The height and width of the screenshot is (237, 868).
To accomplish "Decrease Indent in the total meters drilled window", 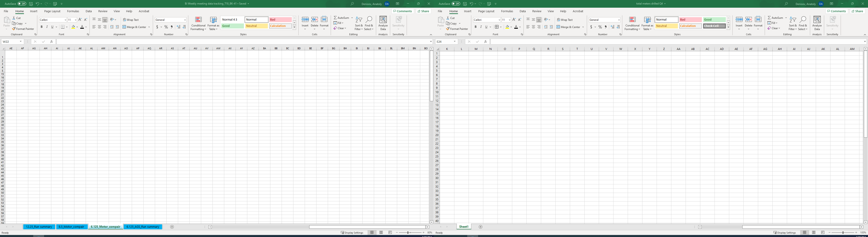I will pos(545,27).
